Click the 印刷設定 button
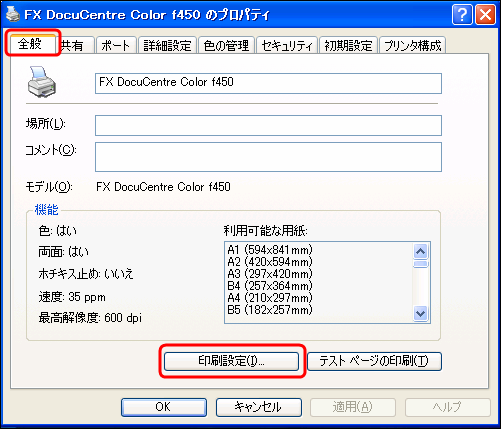 [x=231, y=361]
